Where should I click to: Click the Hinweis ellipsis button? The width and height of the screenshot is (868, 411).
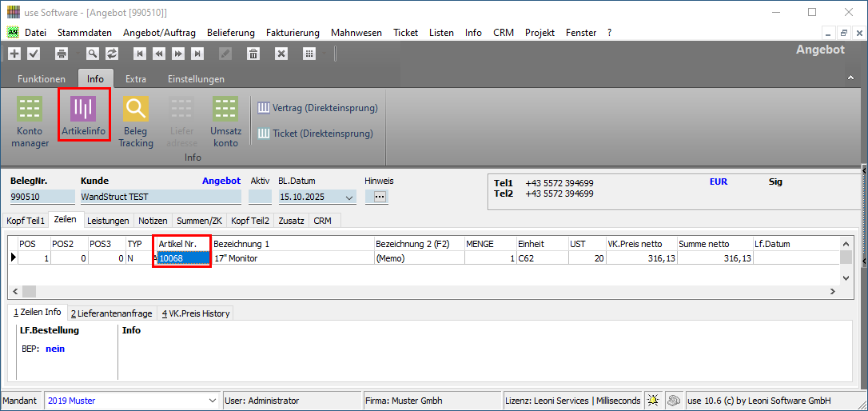(x=380, y=197)
